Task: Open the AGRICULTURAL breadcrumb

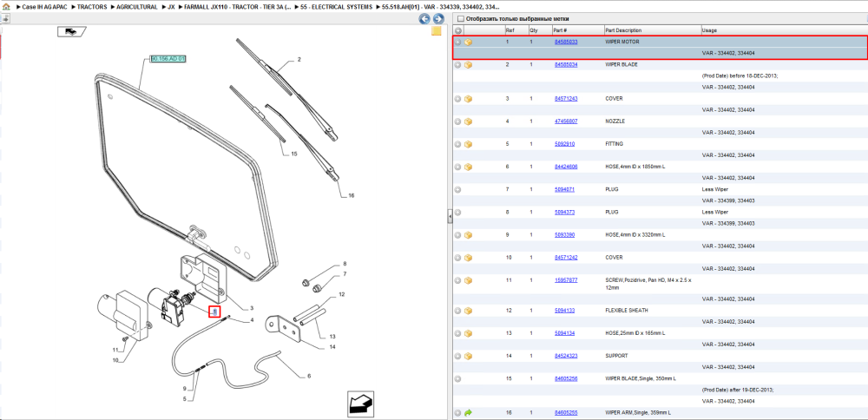Action: pos(137,7)
